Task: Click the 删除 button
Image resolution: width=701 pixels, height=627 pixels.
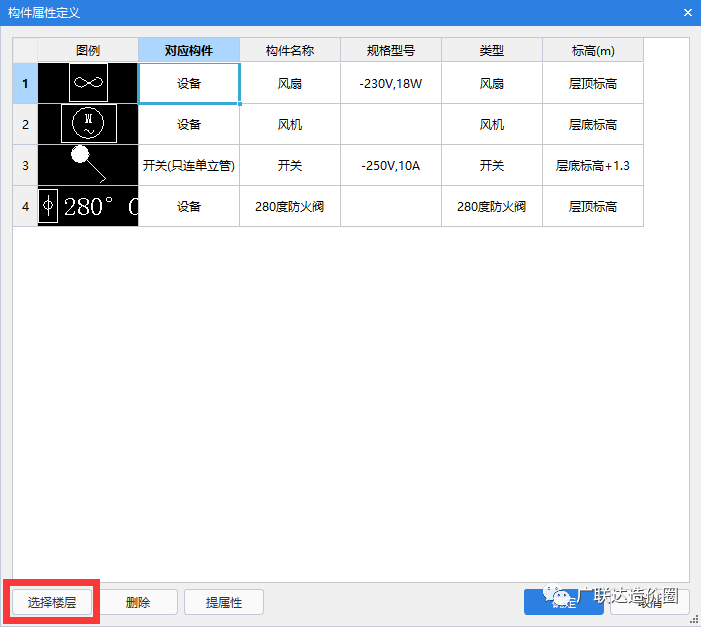Action: tap(138, 602)
